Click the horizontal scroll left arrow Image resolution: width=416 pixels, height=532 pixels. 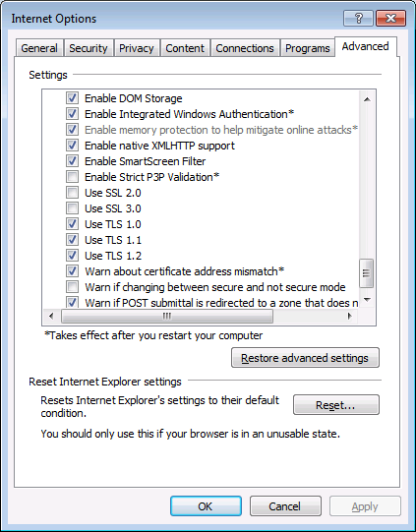click(x=51, y=317)
